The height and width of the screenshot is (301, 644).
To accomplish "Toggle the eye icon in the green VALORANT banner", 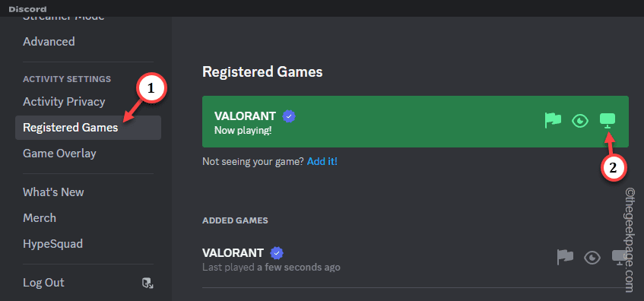I will pos(580,121).
